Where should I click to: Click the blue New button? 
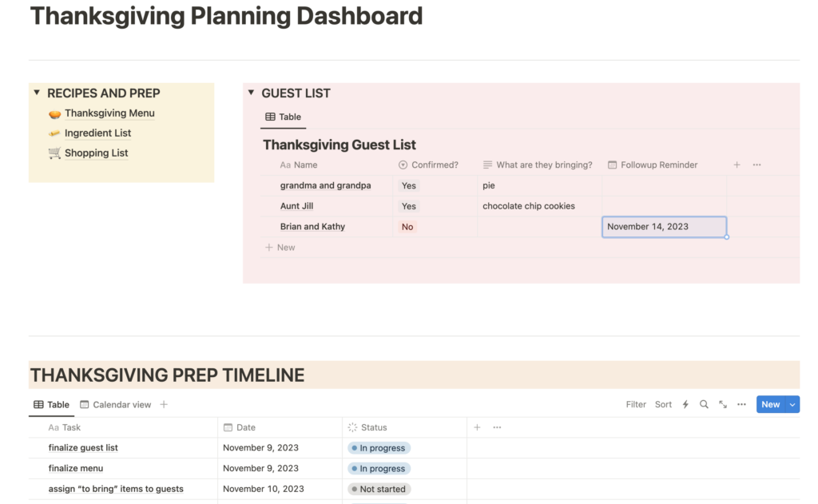click(769, 404)
